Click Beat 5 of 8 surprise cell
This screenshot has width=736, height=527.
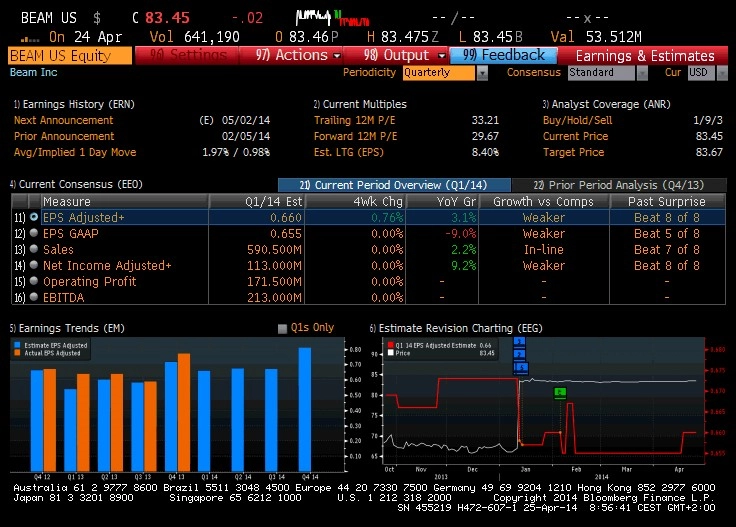(x=667, y=233)
